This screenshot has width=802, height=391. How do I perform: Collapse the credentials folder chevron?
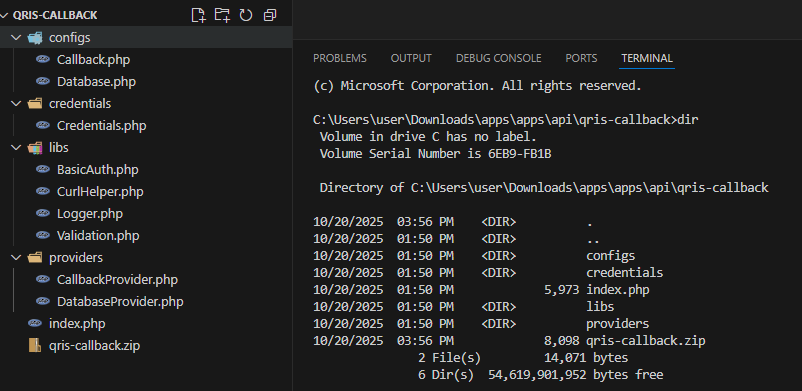[x=17, y=103]
